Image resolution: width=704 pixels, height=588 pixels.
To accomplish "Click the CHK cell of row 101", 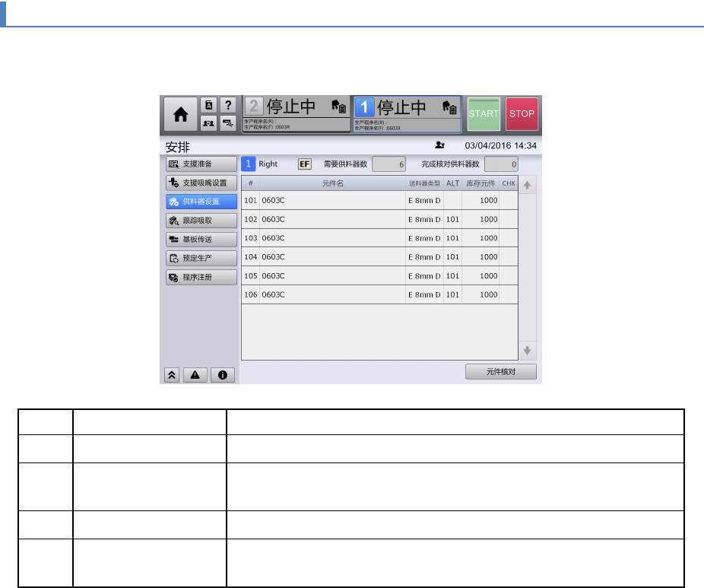I will (x=509, y=200).
